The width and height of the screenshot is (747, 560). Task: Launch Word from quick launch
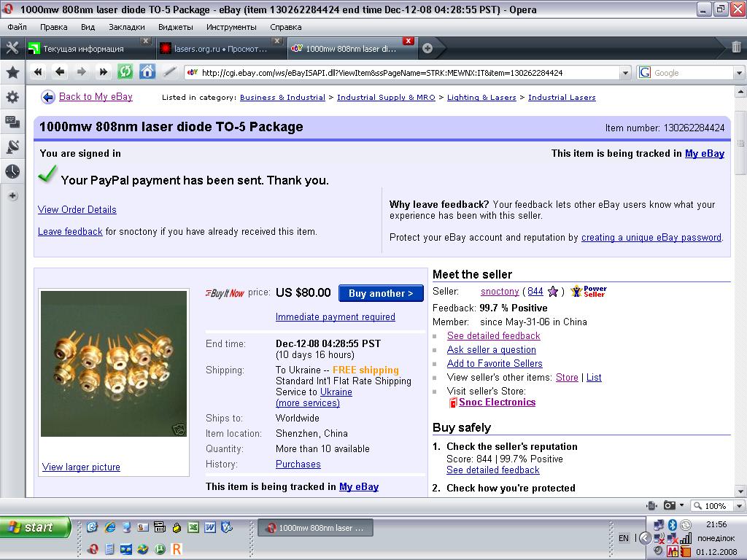click(x=209, y=526)
